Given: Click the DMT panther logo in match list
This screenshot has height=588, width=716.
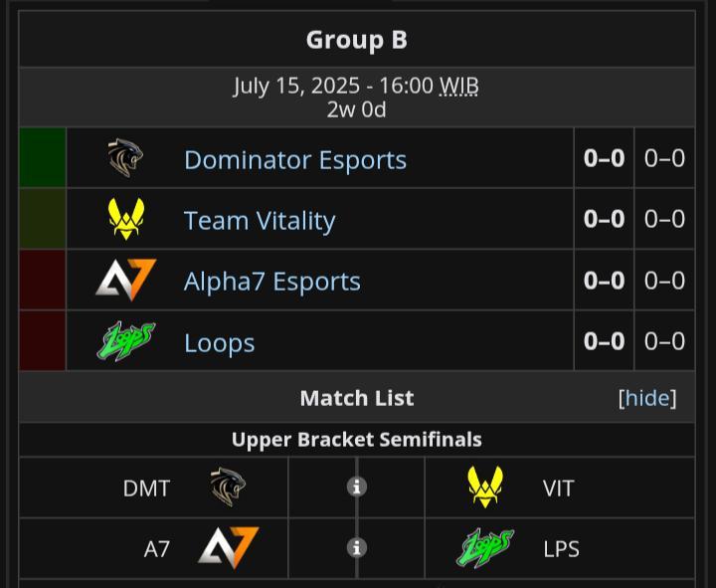Looking at the screenshot, I should (228, 488).
